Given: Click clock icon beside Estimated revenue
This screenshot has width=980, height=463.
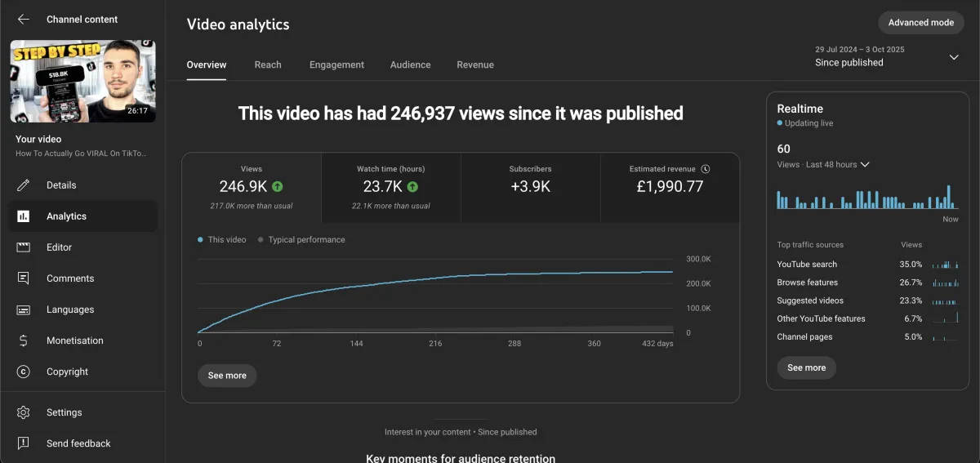Looking at the screenshot, I should [x=706, y=169].
